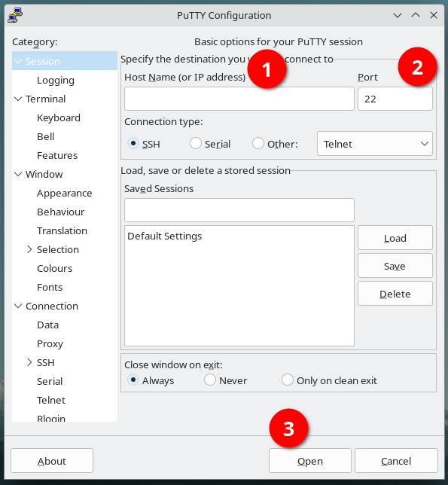The image size is (448, 485).
Task: Click the Open button
Action: point(310,461)
